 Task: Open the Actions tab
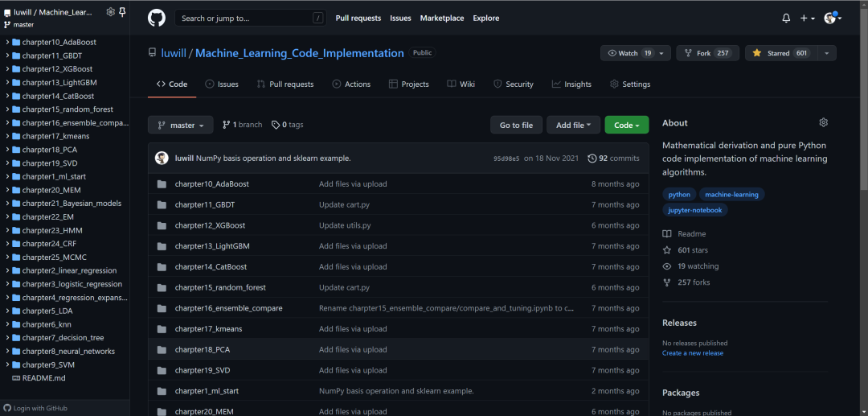tap(351, 84)
